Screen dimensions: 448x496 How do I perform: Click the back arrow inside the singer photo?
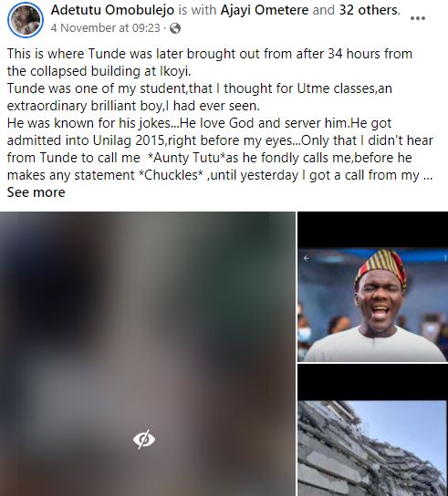click(x=307, y=258)
